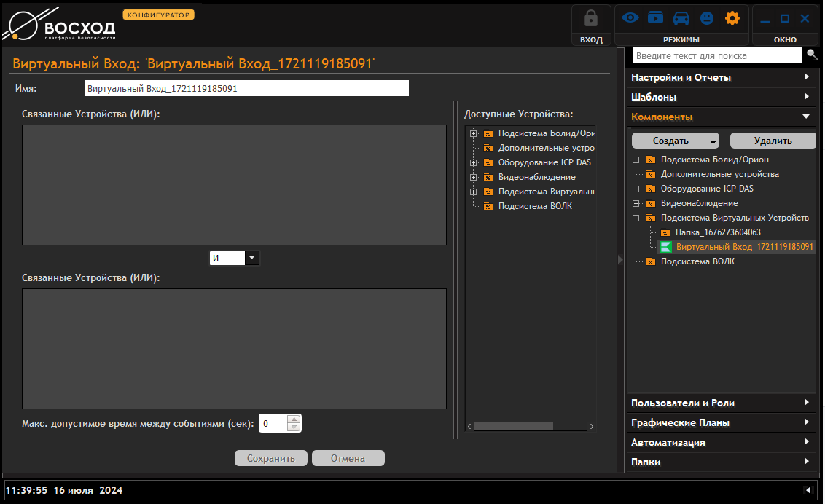Switch to the eye monitoring mode
Screen dimensions: 825x504
(630, 18)
